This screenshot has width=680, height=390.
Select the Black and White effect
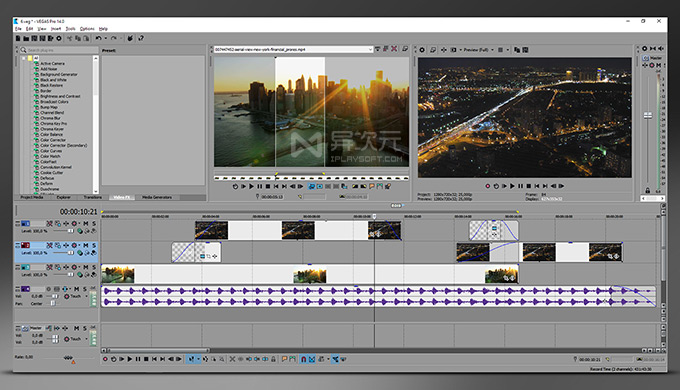click(x=53, y=80)
